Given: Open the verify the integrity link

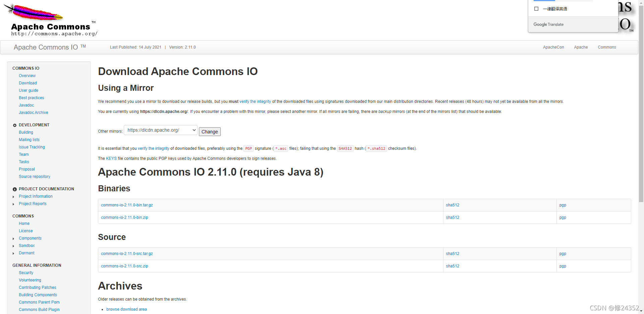Looking at the screenshot, I should (x=255, y=102).
